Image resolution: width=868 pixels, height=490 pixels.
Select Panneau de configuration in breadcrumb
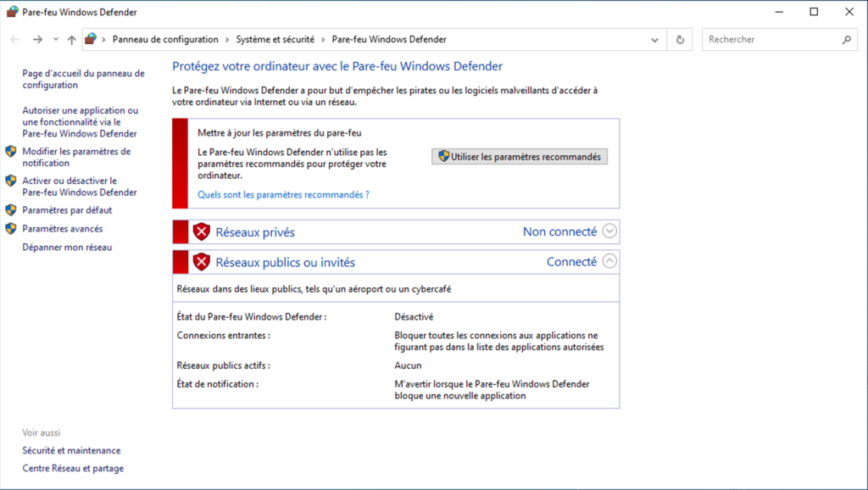pos(165,39)
